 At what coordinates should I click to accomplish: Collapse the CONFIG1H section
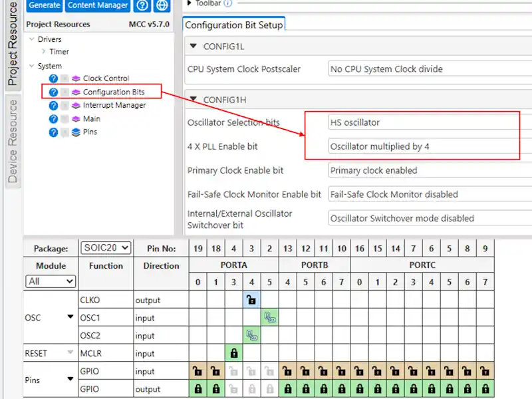pos(194,99)
